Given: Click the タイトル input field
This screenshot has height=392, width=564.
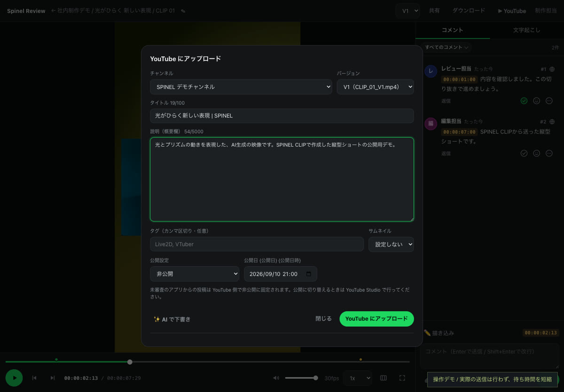Looking at the screenshot, I should pyautogui.click(x=282, y=116).
